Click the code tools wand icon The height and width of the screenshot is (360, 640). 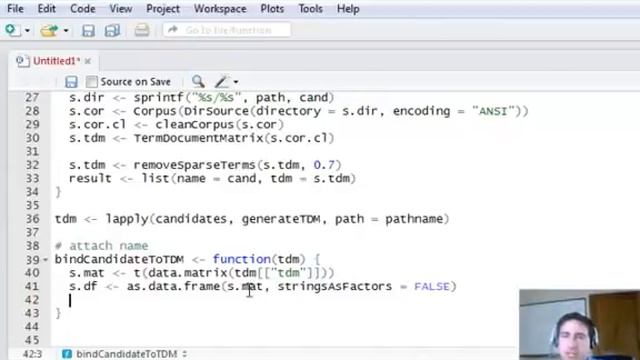tap(222, 81)
